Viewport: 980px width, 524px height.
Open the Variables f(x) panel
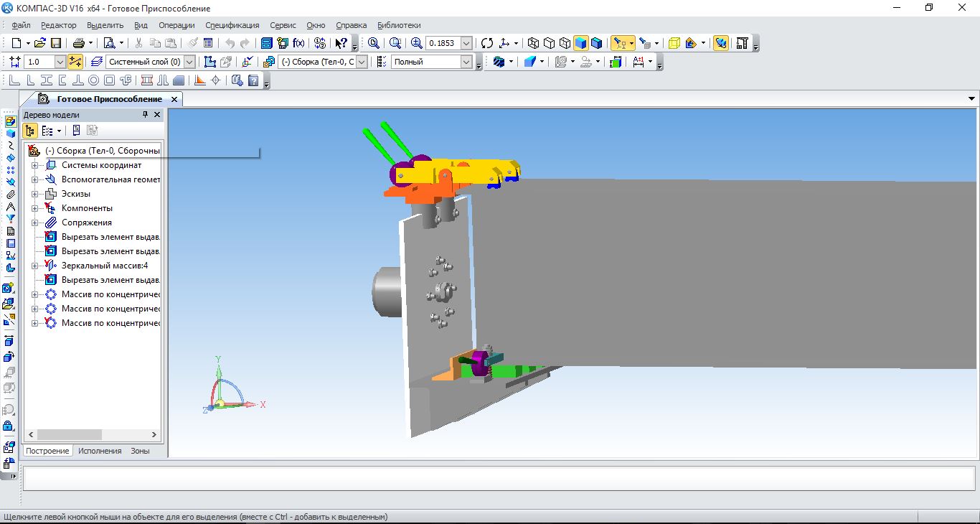(x=299, y=43)
